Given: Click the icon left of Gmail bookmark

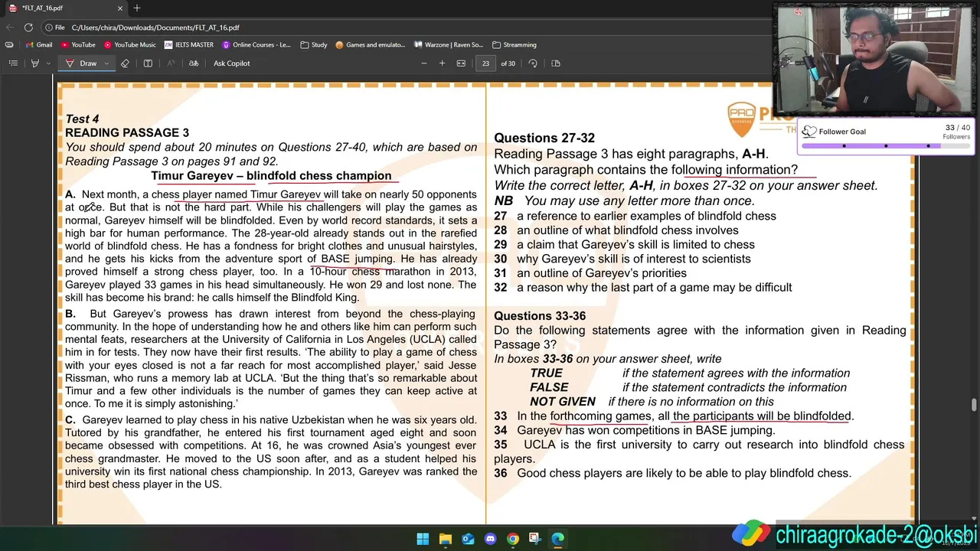Looking at the screenshot, I should pyautogui.click(x=8, y=44).
